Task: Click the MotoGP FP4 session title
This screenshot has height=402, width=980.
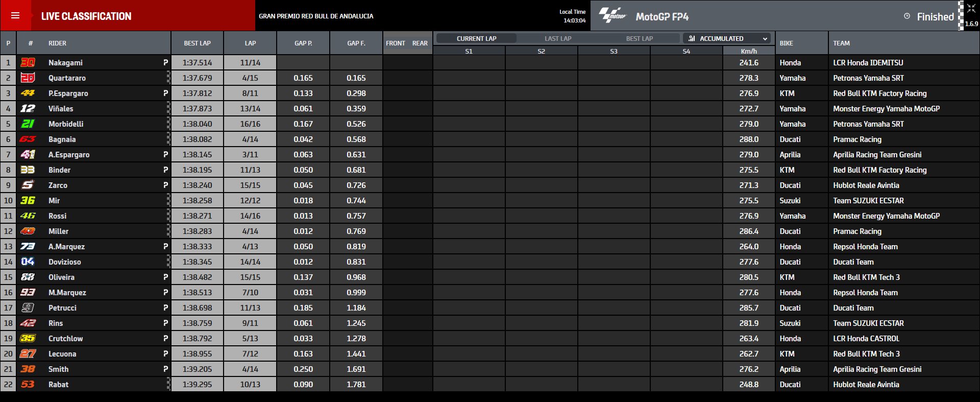Action: pos(662,16)
